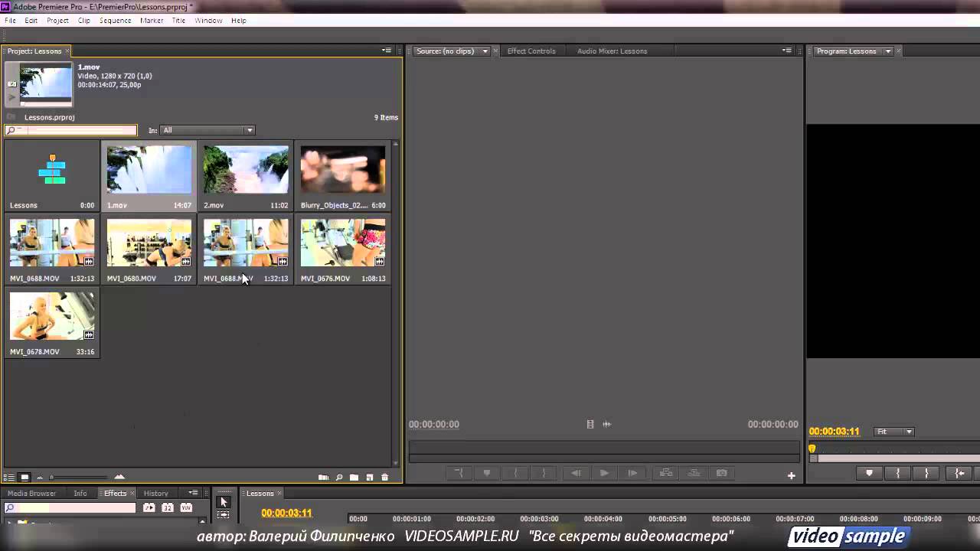Viewport: 980px width, 551px height.
Task: Step back one frame in Source monitor
Action: [576, 473]
